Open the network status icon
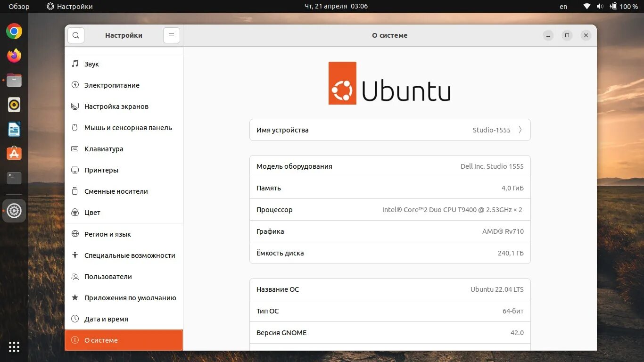644x362 pixels. [x=587, y=6]
